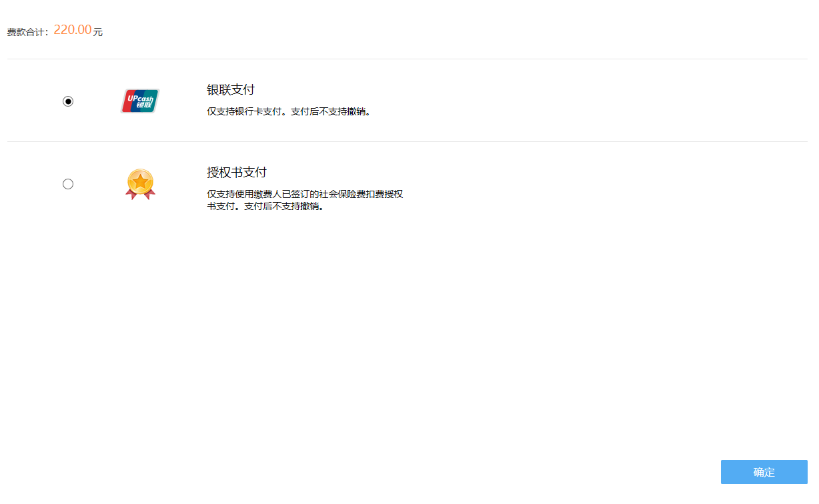Click the 仅支持使用缴费人已签订 description line
This screenshot has width=819, height=504.
click(x=305, y=194)
